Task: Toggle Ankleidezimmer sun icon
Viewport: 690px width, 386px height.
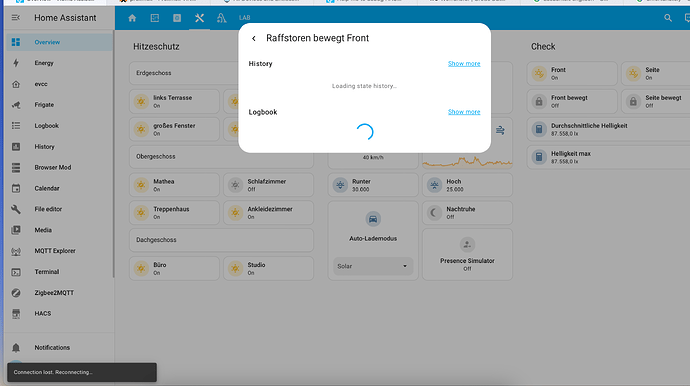Action: click(x=235, y=213)
